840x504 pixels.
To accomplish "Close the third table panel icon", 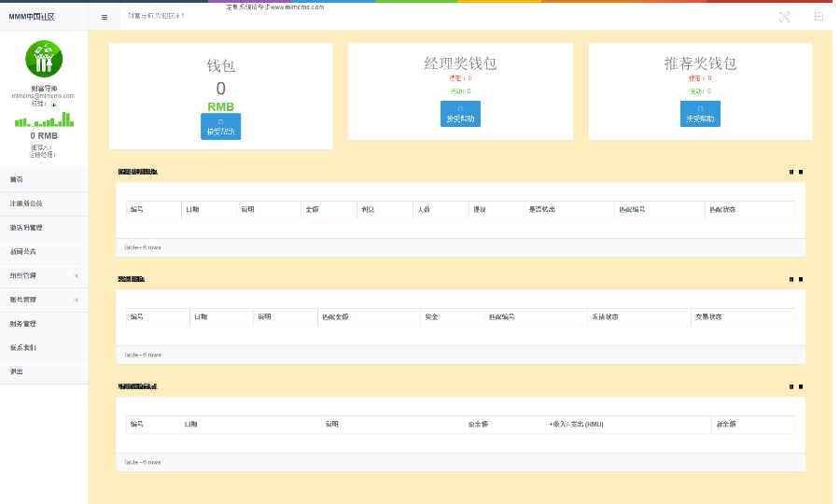I will tap(801, 386).
